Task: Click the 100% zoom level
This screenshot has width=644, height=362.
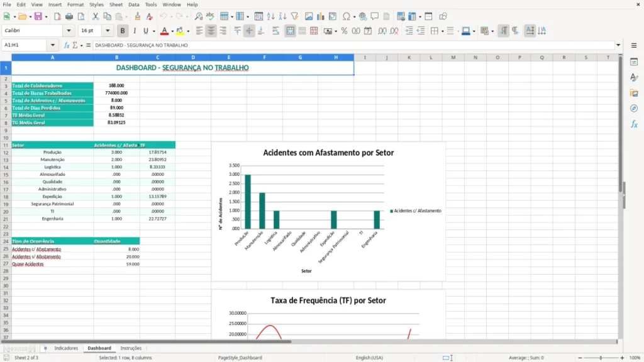Action: (x=635, y=358)
